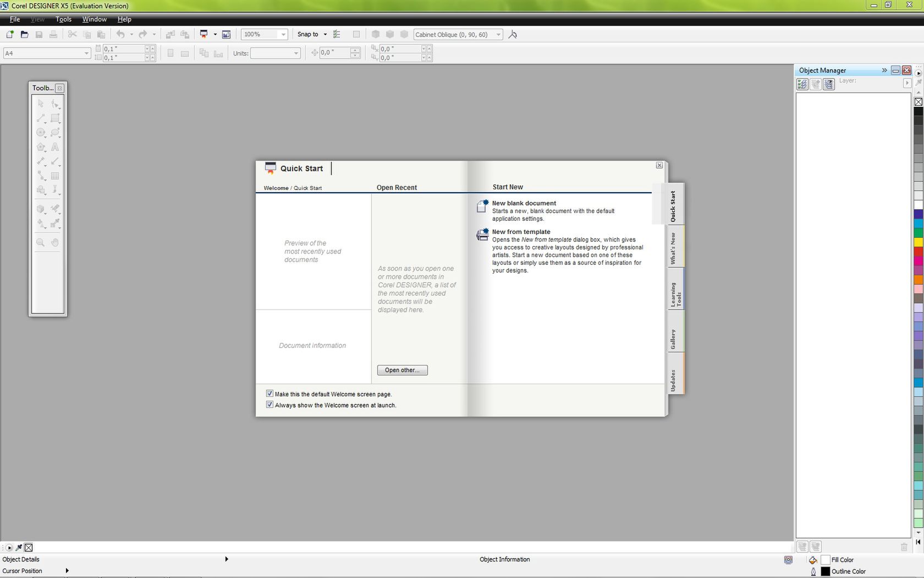Image resolution: width=924 pixels, height=578 pixels.
Task: Click the Outline Color black swatch
Action: pyautogui.click(x=825, y=571)
